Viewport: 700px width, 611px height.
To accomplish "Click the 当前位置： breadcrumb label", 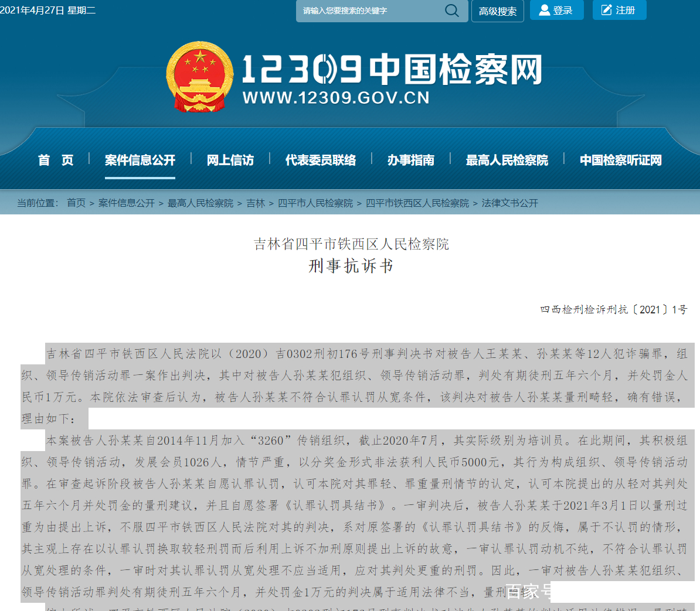I will point(38,203).
